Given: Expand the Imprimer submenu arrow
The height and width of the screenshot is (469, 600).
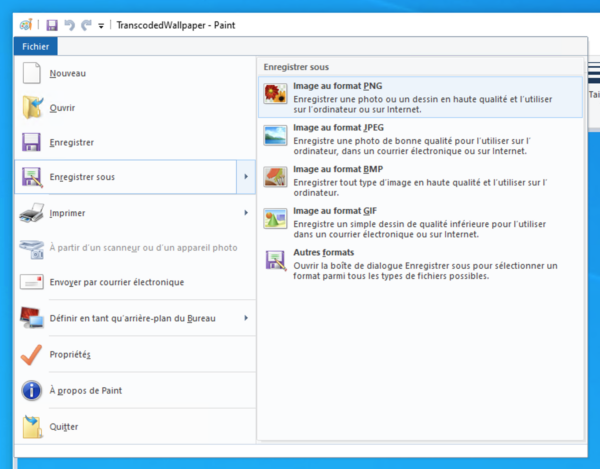Looking at the screenshot, I should click(246, 212).
